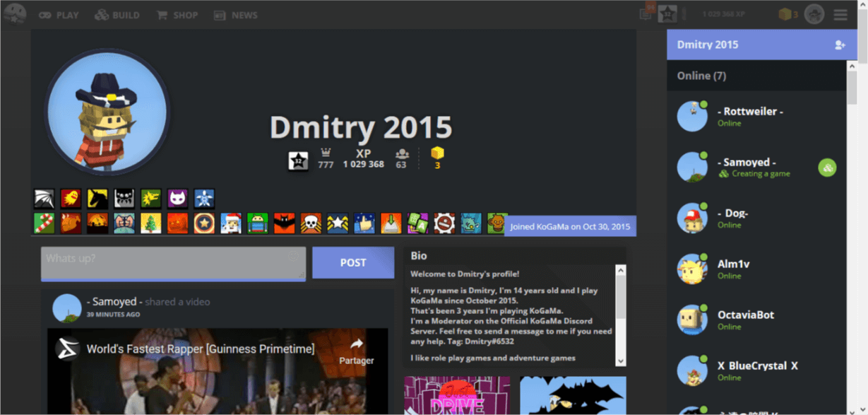
Task: Click Samoyed's avatar on the feed post
Action: click(x=67, y=308)
